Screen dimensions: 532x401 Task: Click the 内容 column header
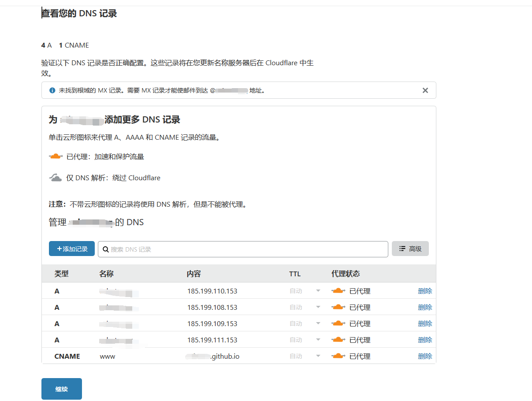pos(194,274)
